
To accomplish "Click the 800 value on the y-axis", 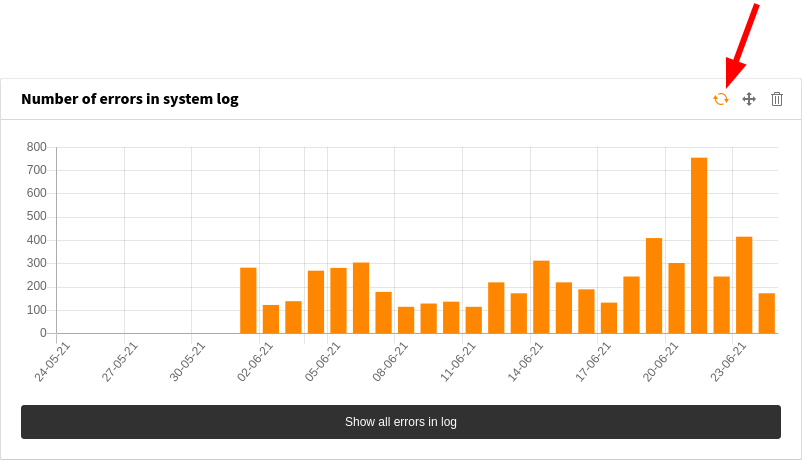I will click(37, 147).
